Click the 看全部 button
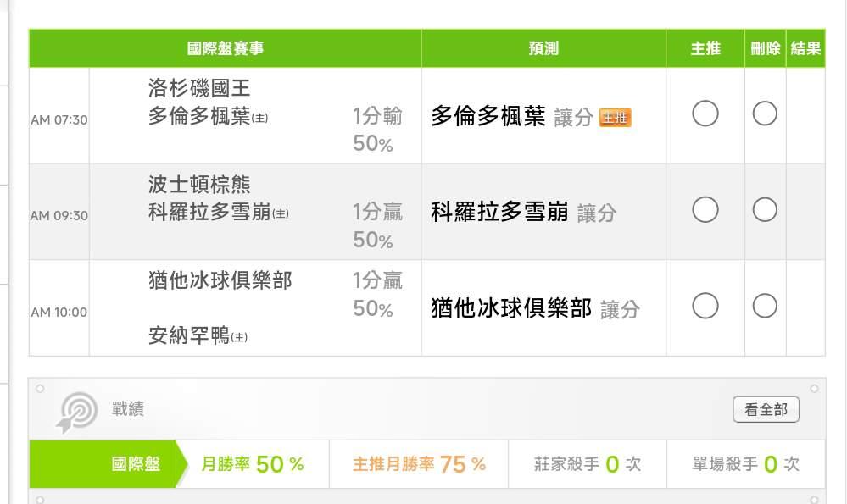Image resolution: width=847 pixels, height=504 pixels. 766,410
